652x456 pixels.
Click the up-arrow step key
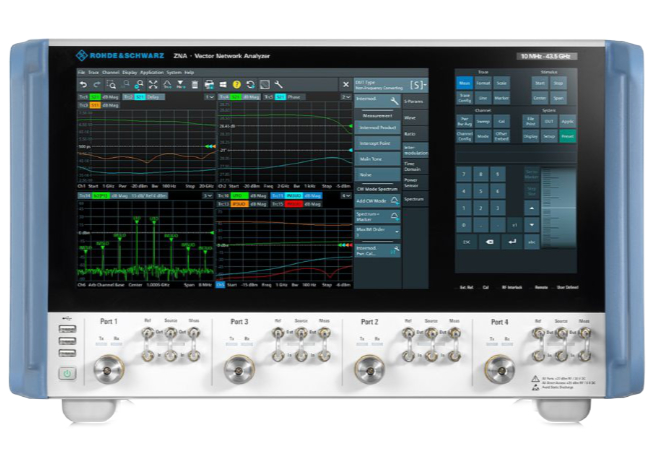532,208
